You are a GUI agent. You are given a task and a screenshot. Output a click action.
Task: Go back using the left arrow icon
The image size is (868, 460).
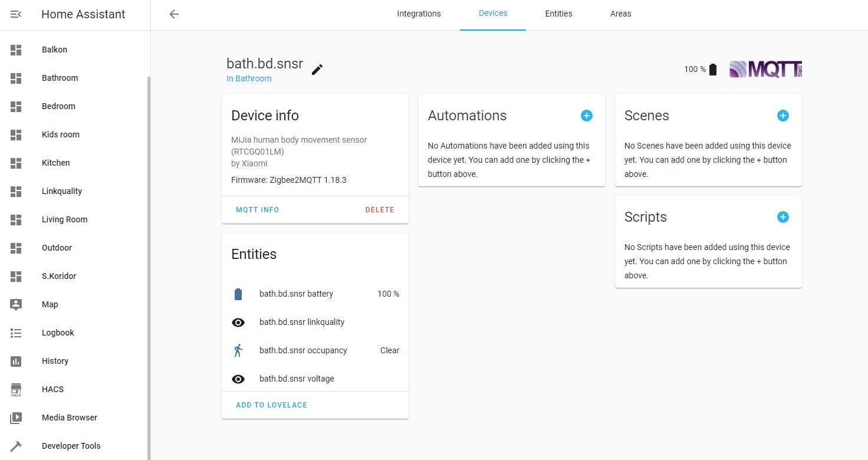[x=174, y=14]
